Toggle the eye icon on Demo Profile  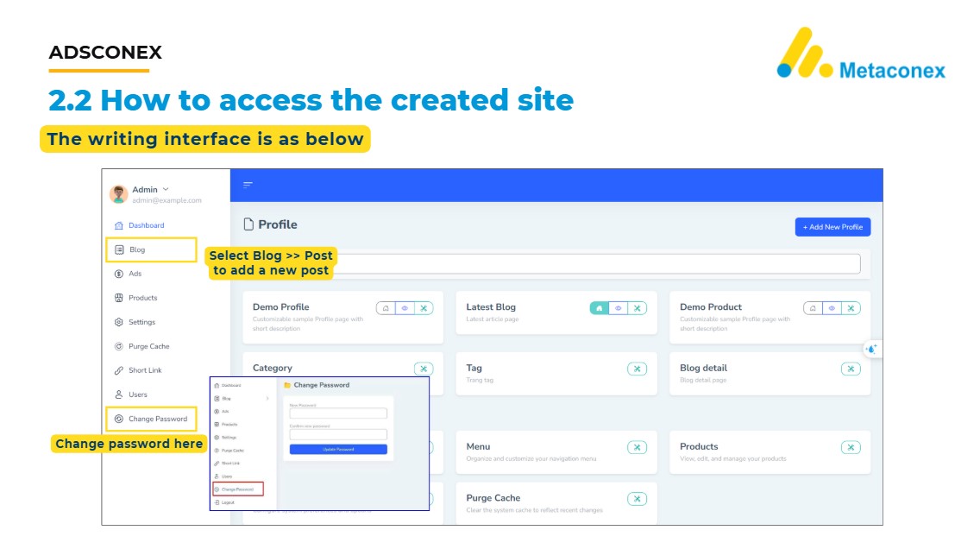pos(405,308)
